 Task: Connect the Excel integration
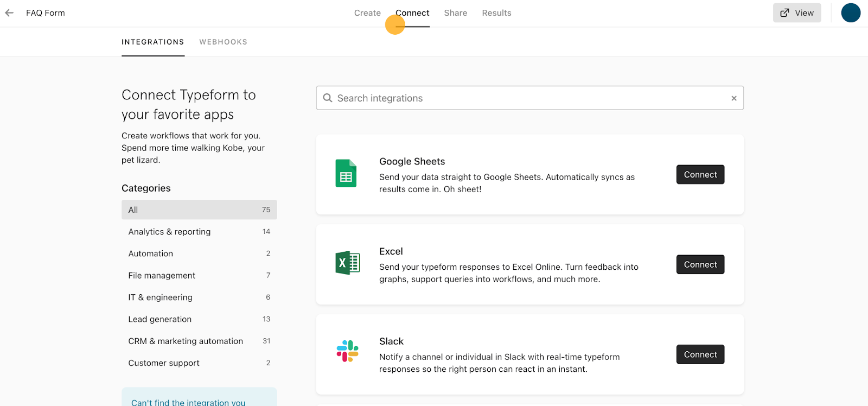[700, 264]
